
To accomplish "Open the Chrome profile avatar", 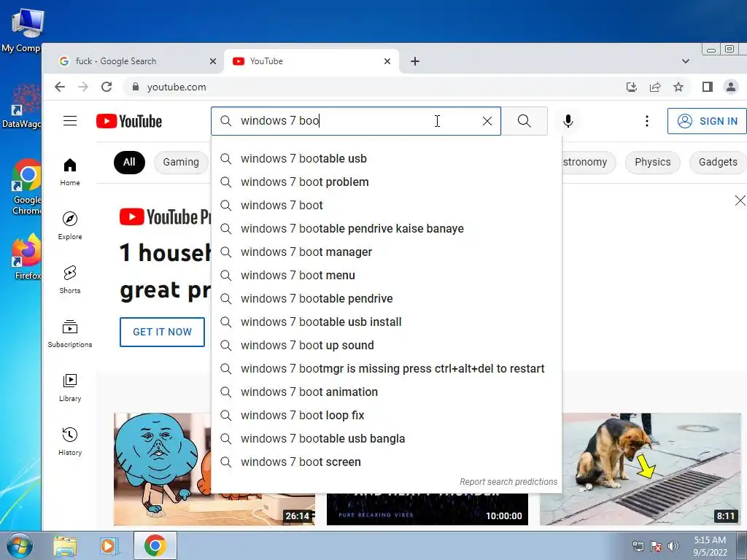I will coord(730,87).
